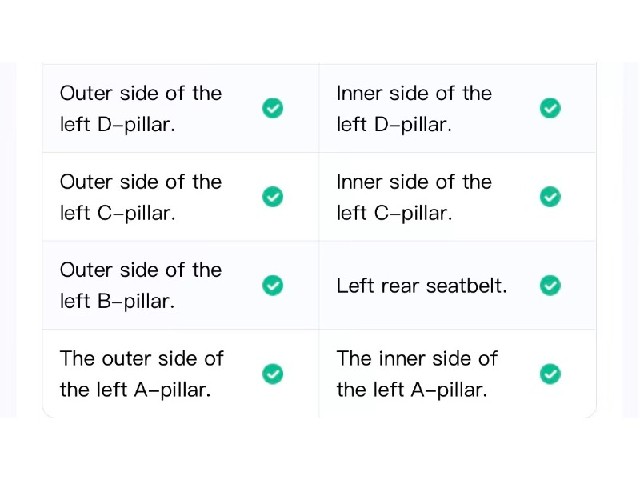
Task: Click the green check for inner left D-pillar
Action: [x=550, y=108]
